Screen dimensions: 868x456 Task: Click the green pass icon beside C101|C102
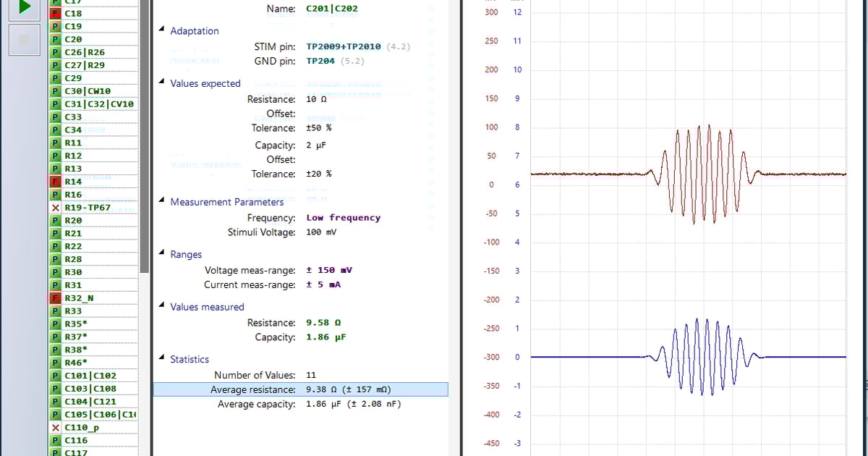(55, 376)
